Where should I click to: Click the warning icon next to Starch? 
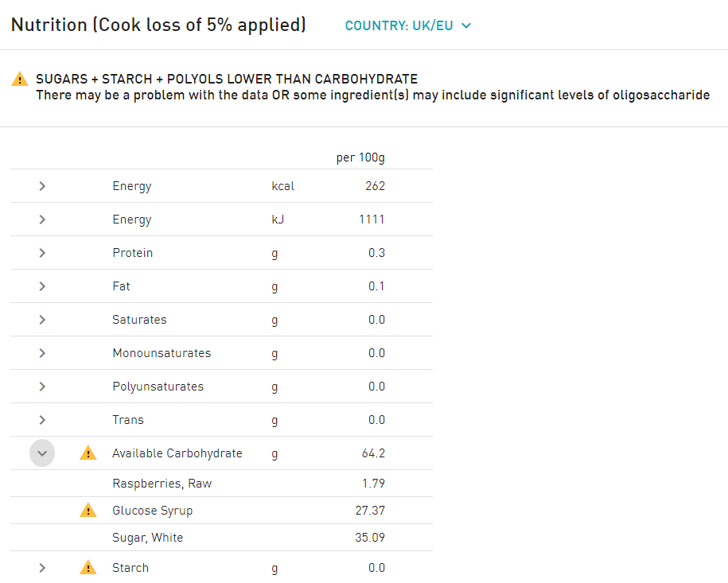pos(88,567)
